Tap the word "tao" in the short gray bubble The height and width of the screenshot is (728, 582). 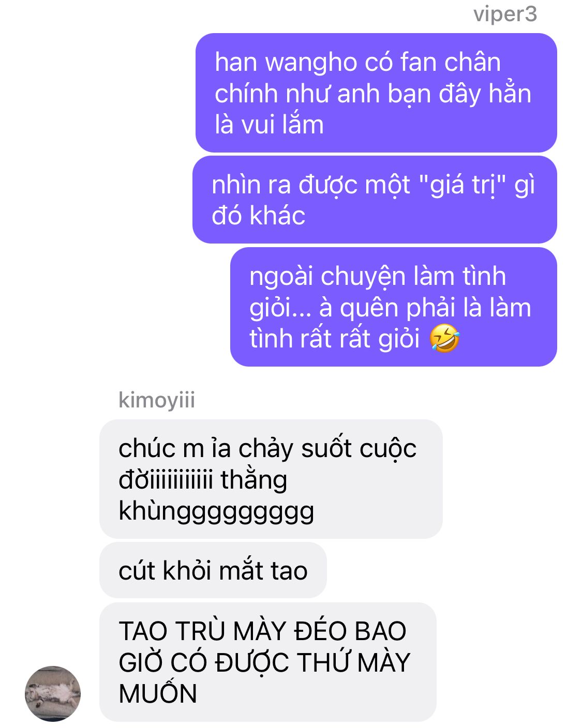[289, 571]
